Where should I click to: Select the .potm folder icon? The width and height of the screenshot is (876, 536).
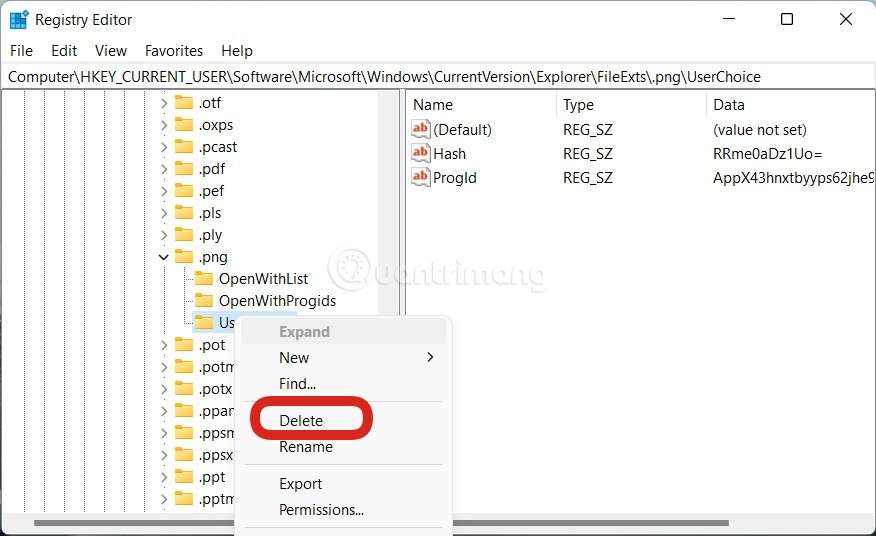[x=184, y=367]
